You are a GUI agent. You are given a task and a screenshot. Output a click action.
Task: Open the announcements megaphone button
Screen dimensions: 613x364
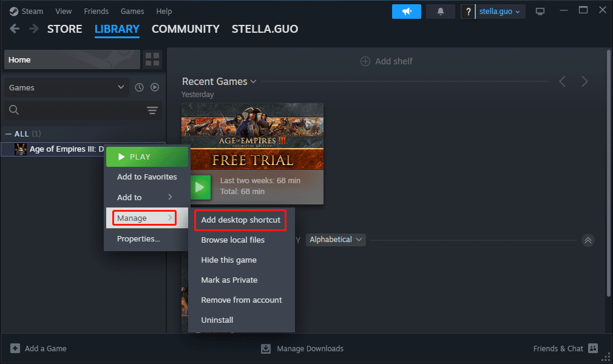pyautogui.click(x=407, y=12)
